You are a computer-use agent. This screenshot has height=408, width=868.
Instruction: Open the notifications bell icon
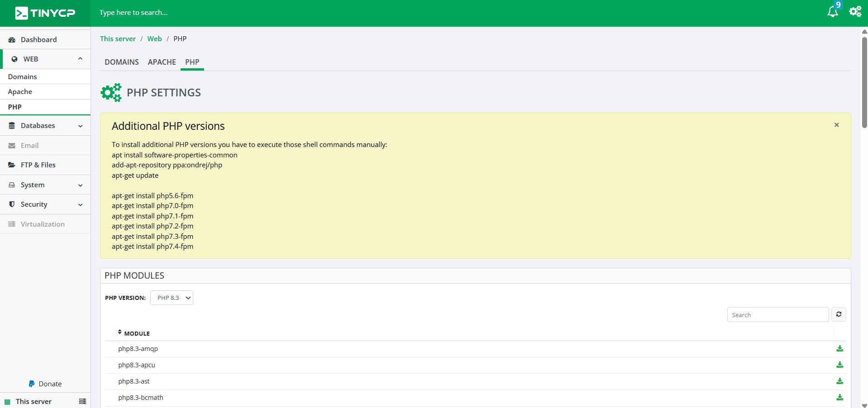tap(832, 12)
